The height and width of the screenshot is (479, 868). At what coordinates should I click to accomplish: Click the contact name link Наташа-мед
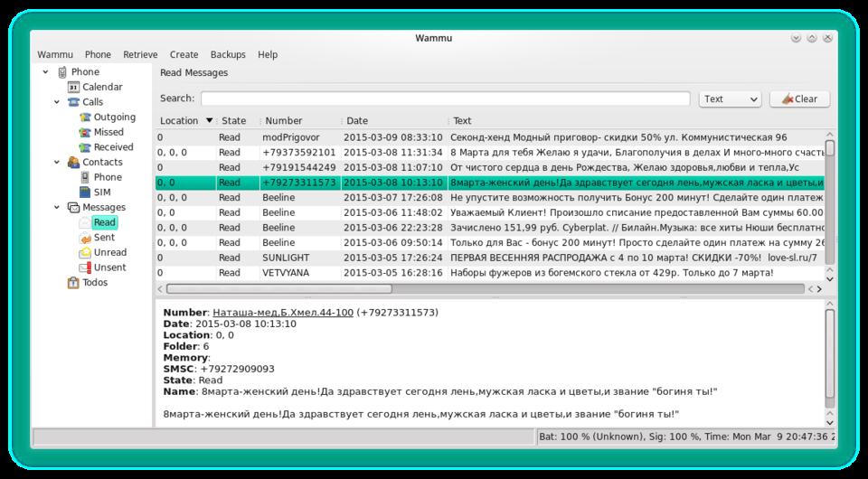click(282, 312)
